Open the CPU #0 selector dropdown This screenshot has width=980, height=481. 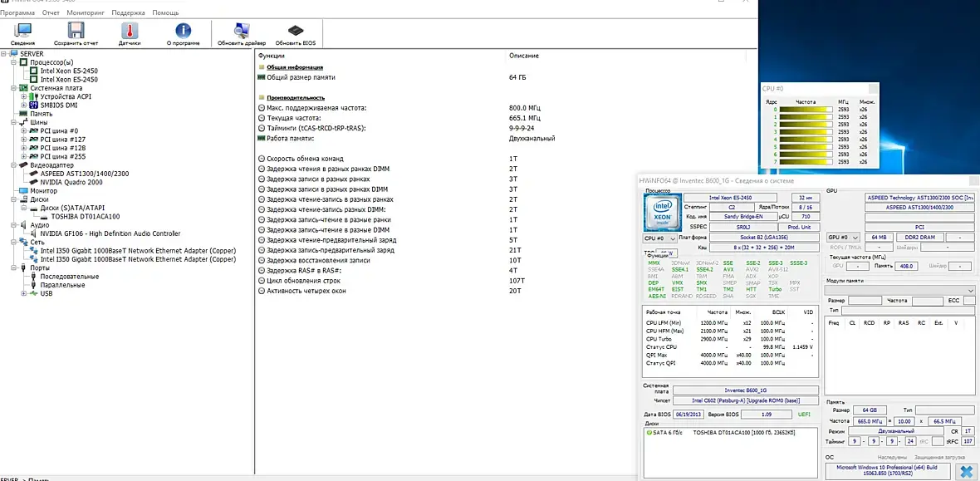[x=660, y=238]
